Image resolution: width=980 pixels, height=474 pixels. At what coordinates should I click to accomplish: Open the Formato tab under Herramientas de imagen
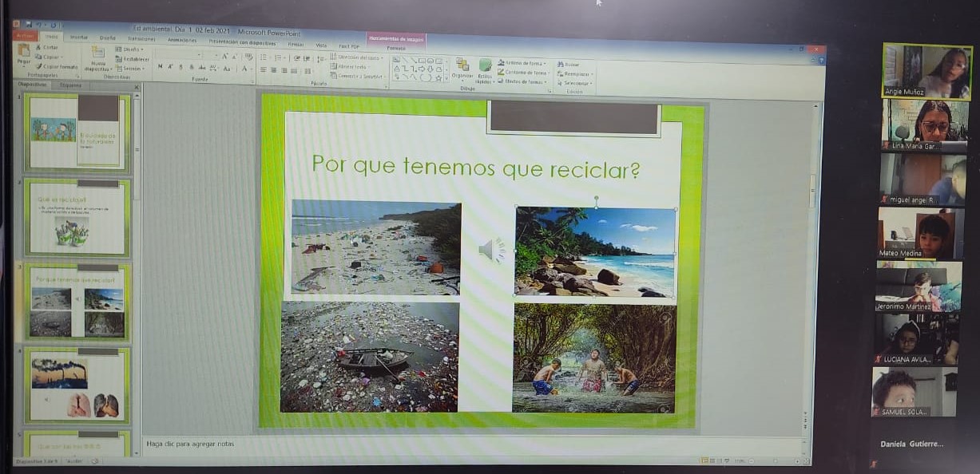396,48
